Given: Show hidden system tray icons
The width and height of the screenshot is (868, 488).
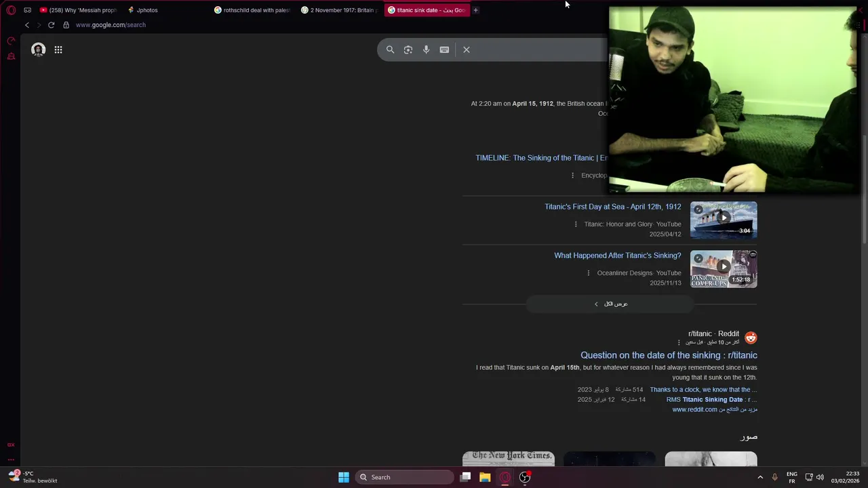Looking at the screenshot, I should (760, 477).
